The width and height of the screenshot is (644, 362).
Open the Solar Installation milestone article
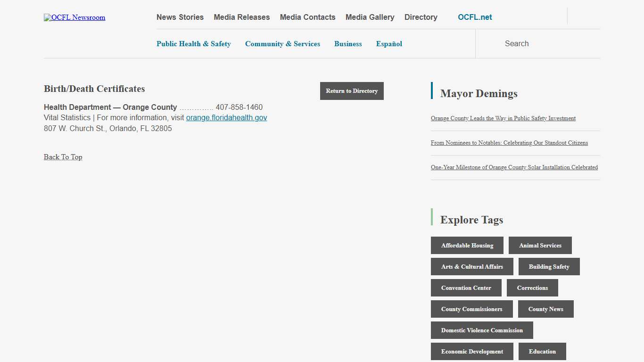click(514, 167)
